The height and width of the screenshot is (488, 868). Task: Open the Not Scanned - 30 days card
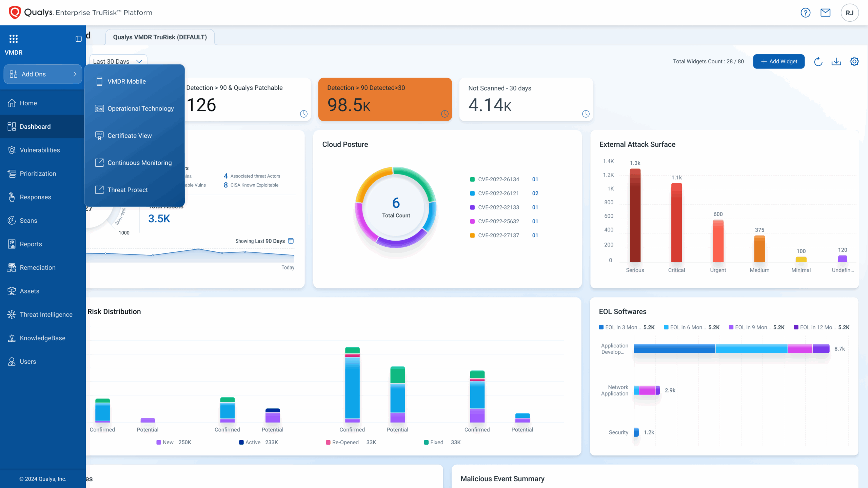click(x=526, y=99)
